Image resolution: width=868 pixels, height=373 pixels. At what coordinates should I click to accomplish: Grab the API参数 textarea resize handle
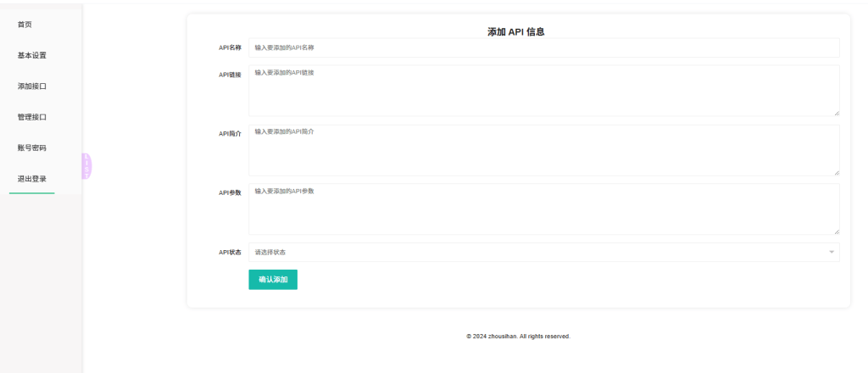click(x=837, y=231)
